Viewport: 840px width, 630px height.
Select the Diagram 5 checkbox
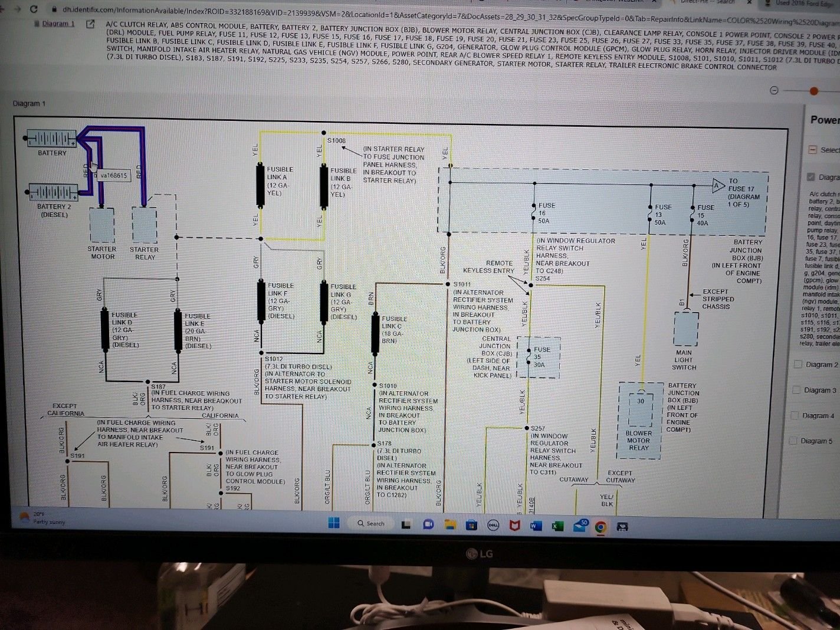pyautogui.click(x=793, y=441)
